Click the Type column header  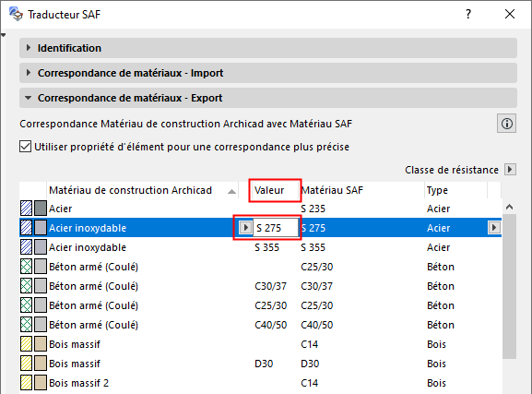tap(456, 190)
